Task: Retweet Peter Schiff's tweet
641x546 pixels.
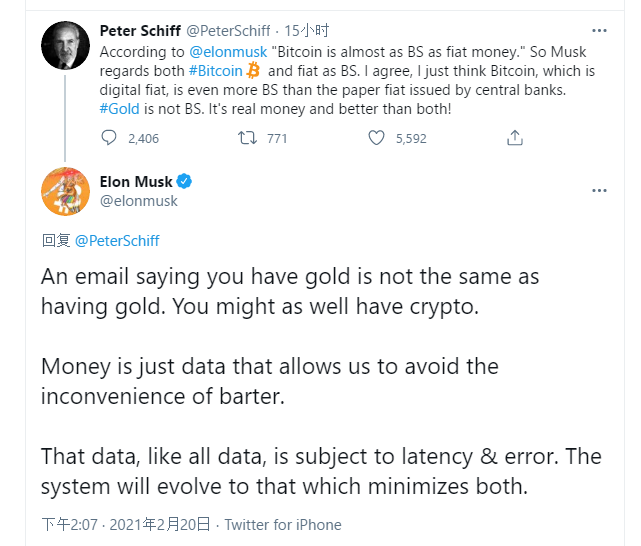Action: pyautogui.click(x=247, y=138)
